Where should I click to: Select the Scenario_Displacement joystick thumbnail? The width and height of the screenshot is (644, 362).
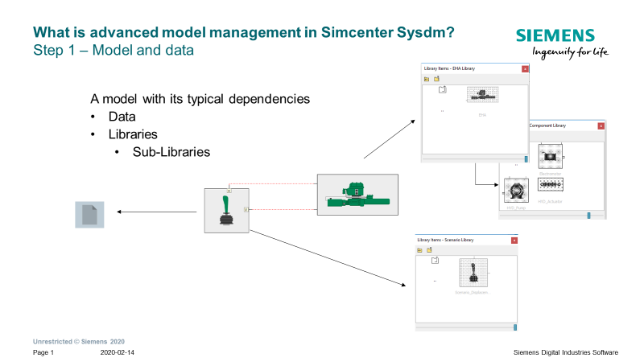[x=473, y=273]
